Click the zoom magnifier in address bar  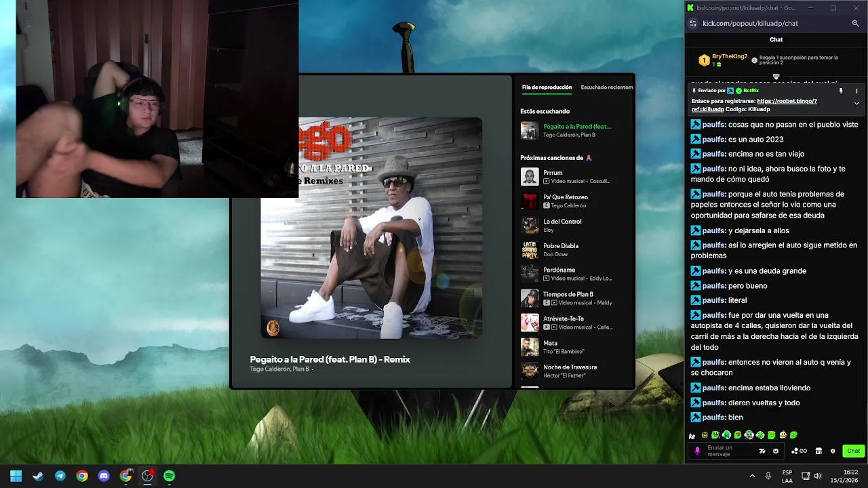(855, 23)
